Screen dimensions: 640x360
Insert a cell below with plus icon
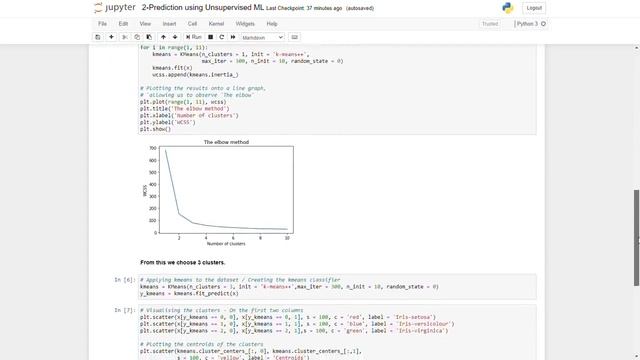click(111, 37)
